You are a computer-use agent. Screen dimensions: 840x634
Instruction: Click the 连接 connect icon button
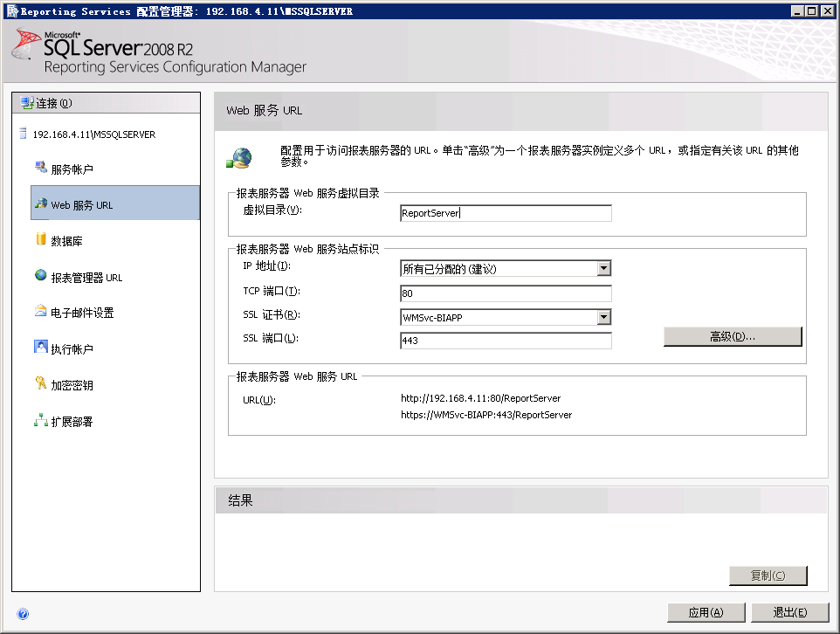click(x=27, y=103)
